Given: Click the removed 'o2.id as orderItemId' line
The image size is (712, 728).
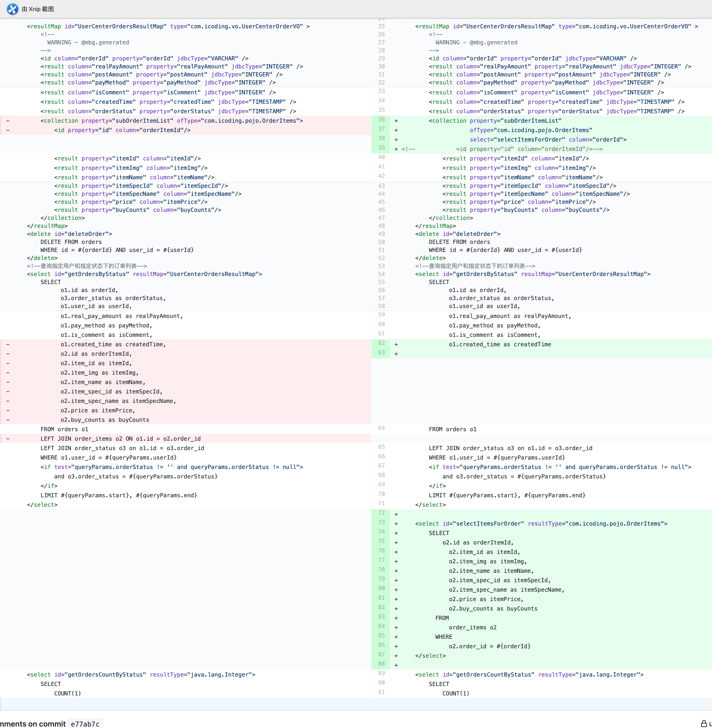Looking at the screenshot, I should tap(96, 354).
